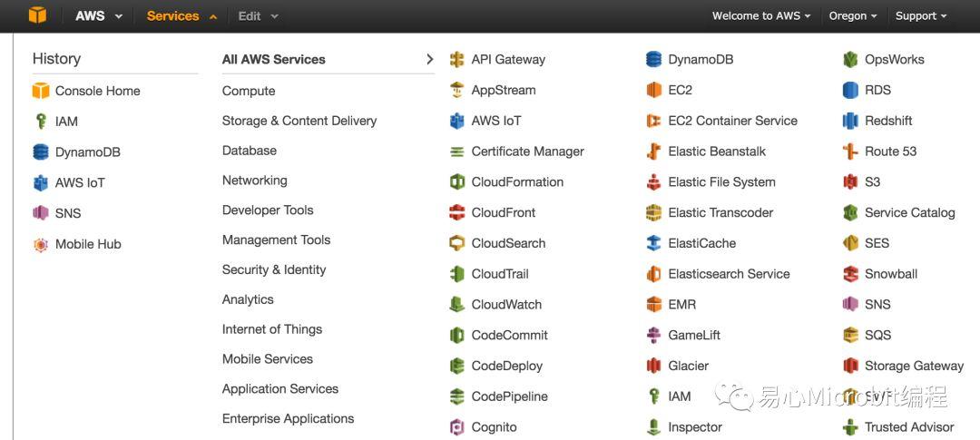Viewport: 980px width, 440px height.
Task: Expand the AWS dropdown in top bar
Action: coord(99,15)
